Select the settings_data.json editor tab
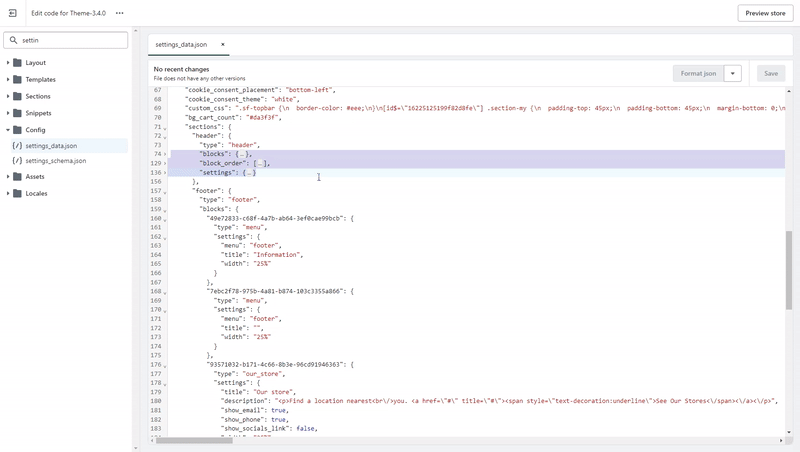800x452 pixels. pos(188,44)
